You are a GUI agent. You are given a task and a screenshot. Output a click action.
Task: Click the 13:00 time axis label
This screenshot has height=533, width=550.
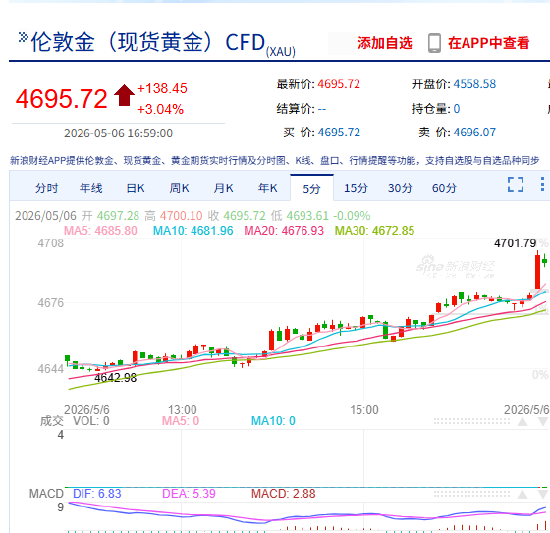182,409
